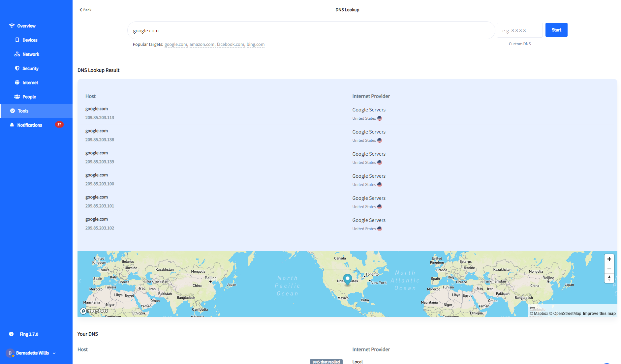This screenshot has width=621, height=364.
Task: Click the Custom DNS label
Action: pyautogui.click(x=520, y=44)
